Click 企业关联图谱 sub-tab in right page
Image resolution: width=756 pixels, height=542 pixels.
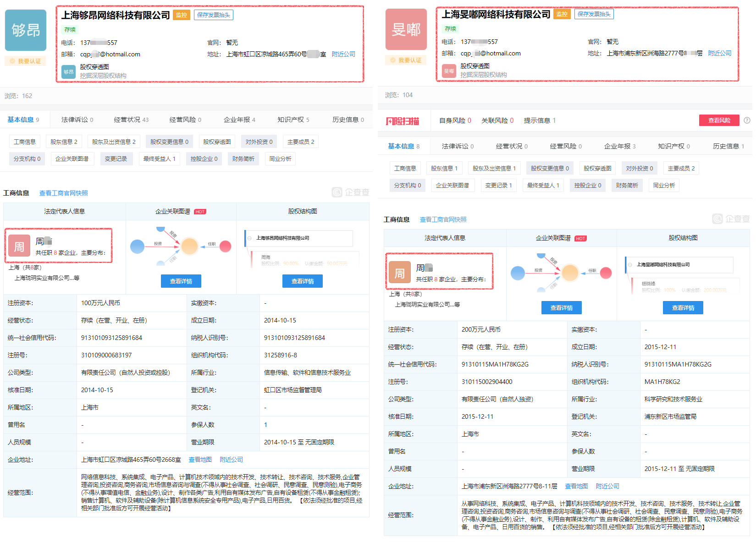coord(452,185)
